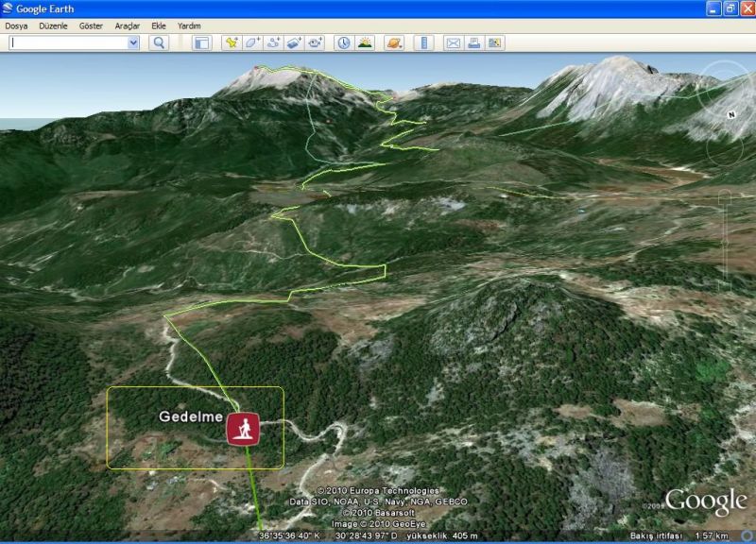
Task: Expand the search box dropdown arrow
Action: (x=132, y=42)
